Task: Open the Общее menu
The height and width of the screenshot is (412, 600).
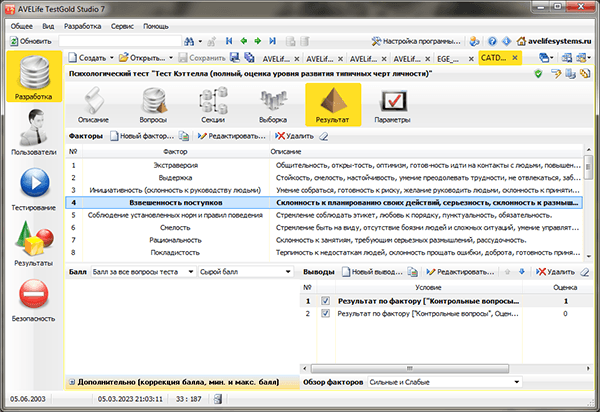Action: [22, 26]
